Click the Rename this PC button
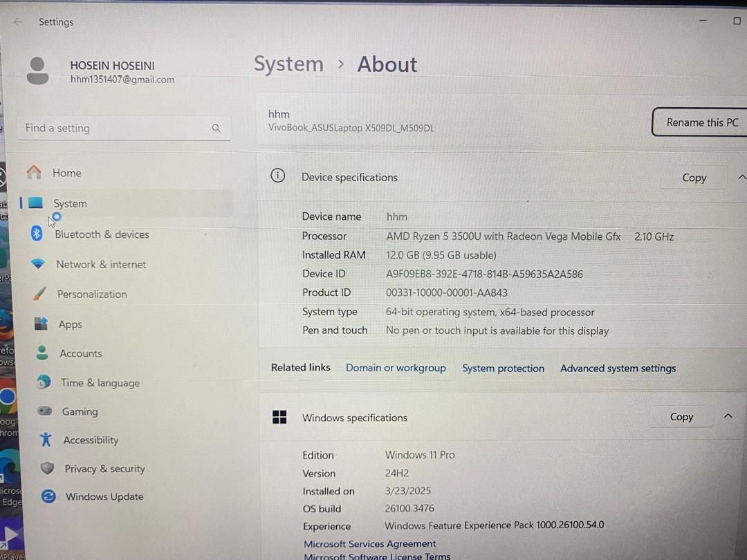747x560 pixels. pos(700,122)
